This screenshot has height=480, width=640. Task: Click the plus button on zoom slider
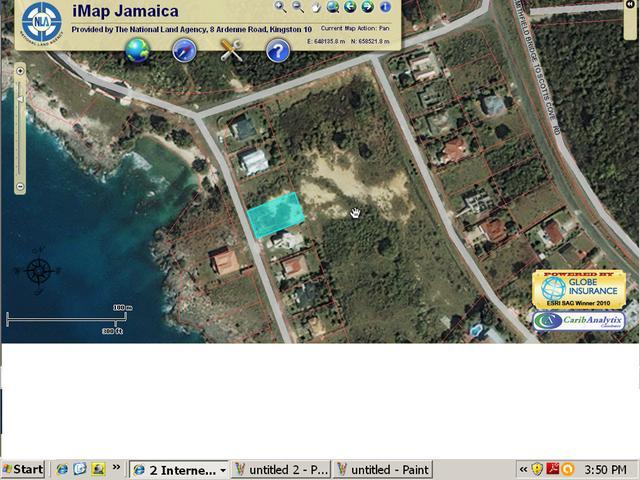pos(20,71)
